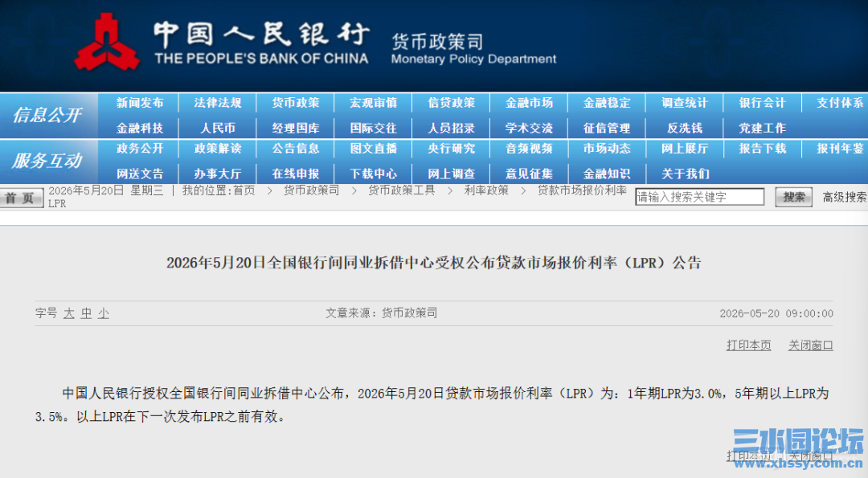The height and width of the screenshot is (478, 868).
Task: Open 报告下载 navigation link
Action: pos(762,149)
